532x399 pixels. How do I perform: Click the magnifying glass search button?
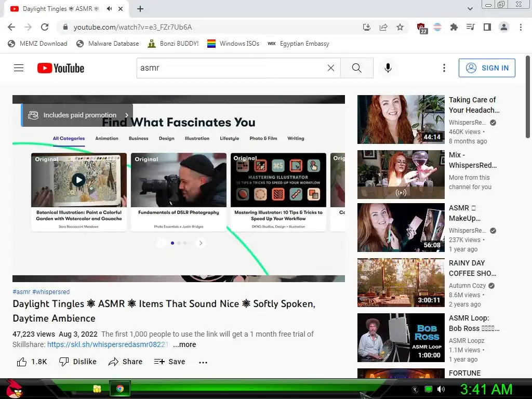(x=356, y=68)
